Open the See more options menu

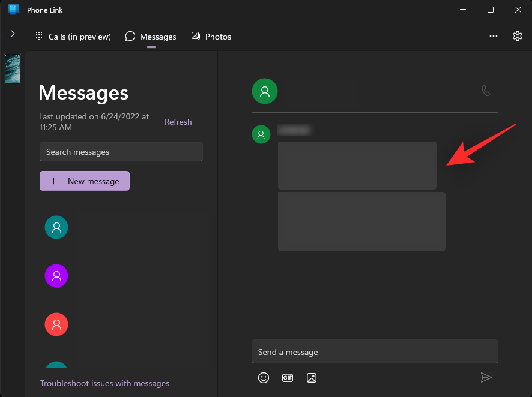click(x=493, y=36)
